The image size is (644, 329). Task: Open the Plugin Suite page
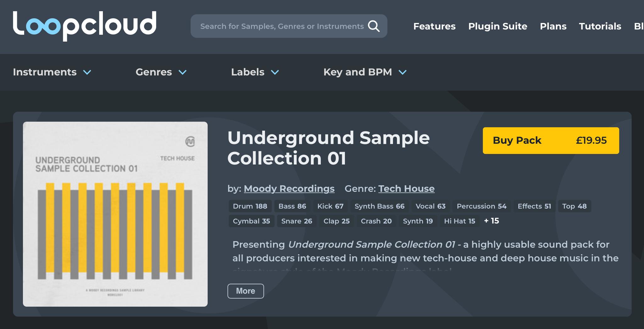pyautogui.click(x=497, y=26)
